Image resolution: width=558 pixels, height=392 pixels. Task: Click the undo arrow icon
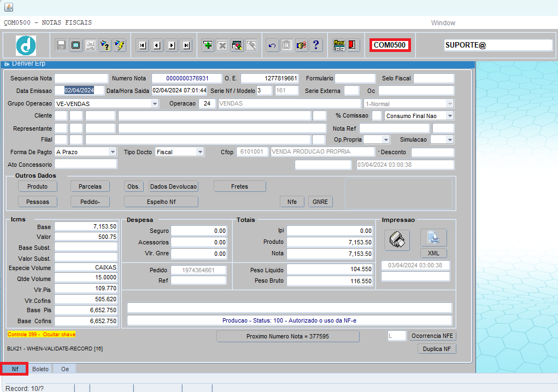pyautogui.click(x=272, y=45)
